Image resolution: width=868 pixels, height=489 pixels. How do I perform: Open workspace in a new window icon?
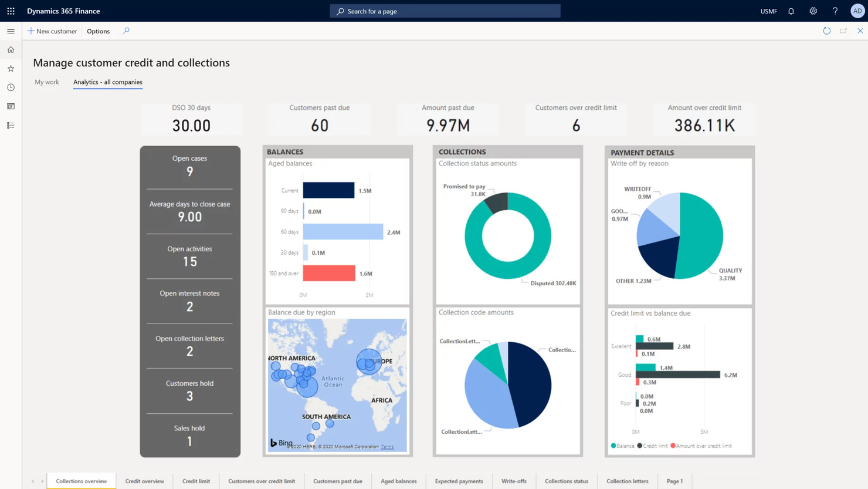(843, 31)
